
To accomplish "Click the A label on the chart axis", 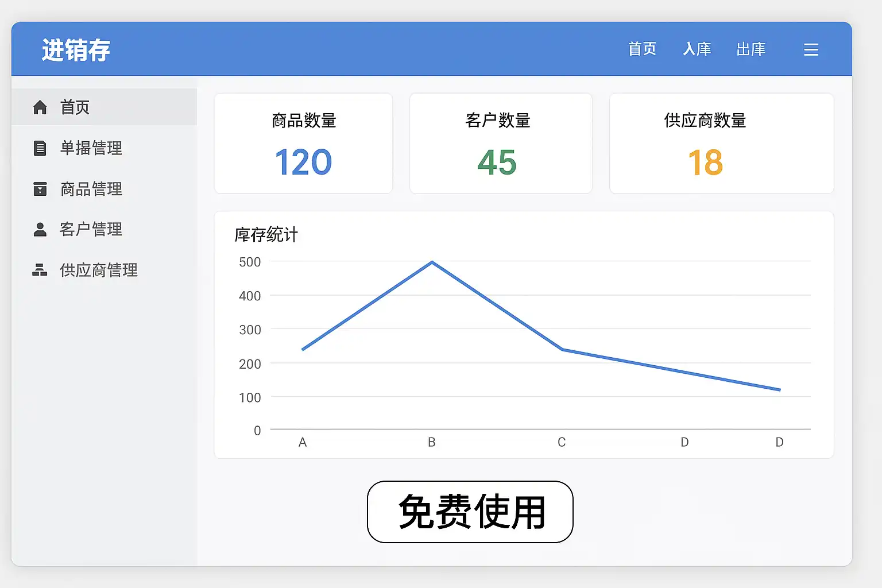I will click(x=303, y=442).
